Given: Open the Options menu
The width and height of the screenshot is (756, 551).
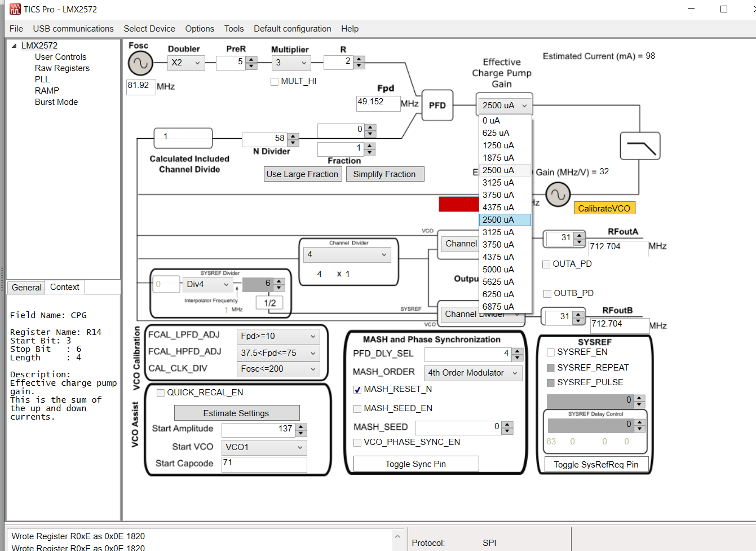Looking at the screenshot, I should [x=200, y=29].
